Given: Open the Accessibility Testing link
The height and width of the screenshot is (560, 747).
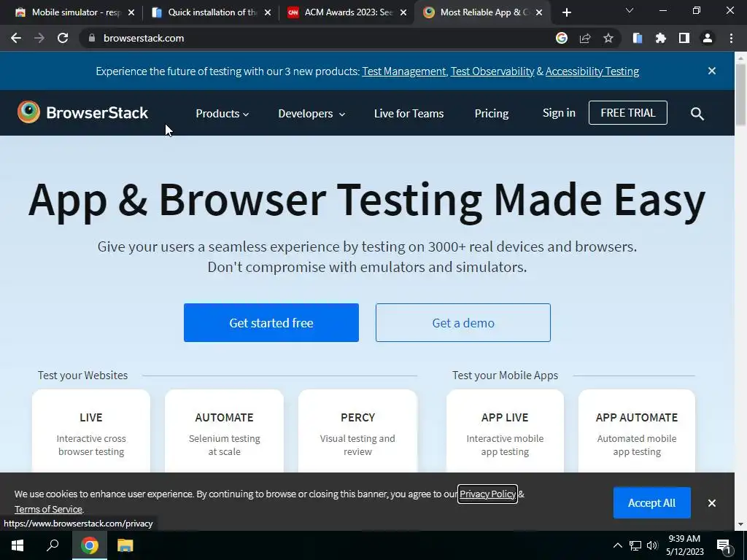Looking at the screenshot, I should pos(592,71).
